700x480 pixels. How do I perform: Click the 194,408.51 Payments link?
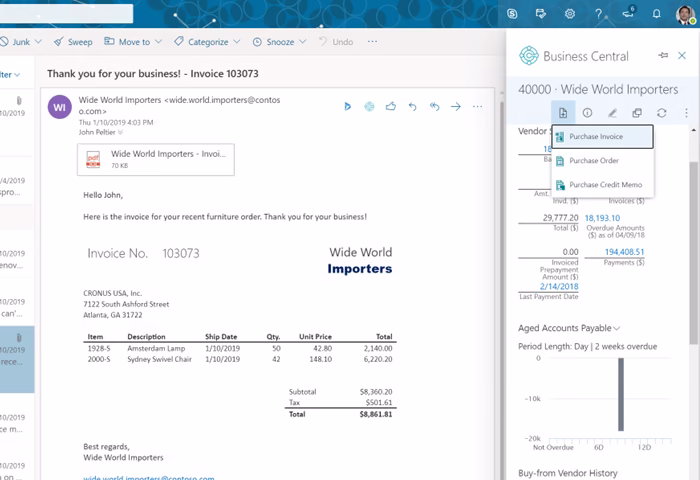(624, 252)
